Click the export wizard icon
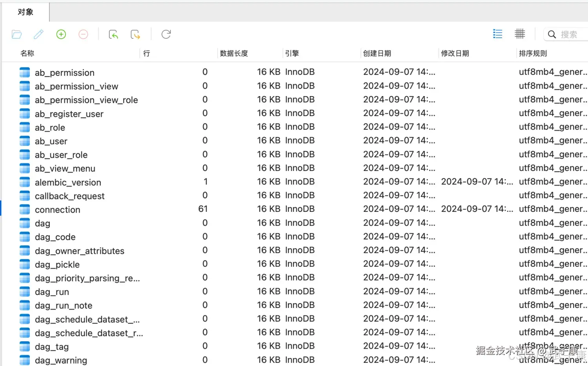 (135, 35)
